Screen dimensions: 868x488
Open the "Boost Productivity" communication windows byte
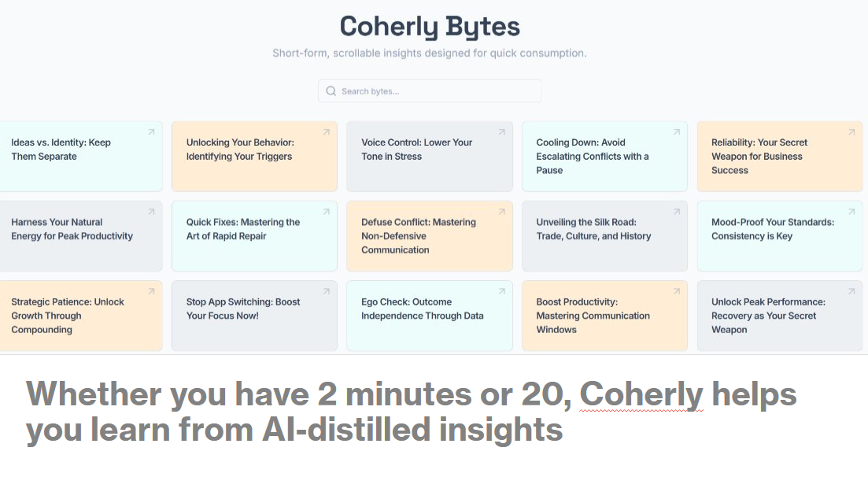pyautogui.click(x=604, y=315)
